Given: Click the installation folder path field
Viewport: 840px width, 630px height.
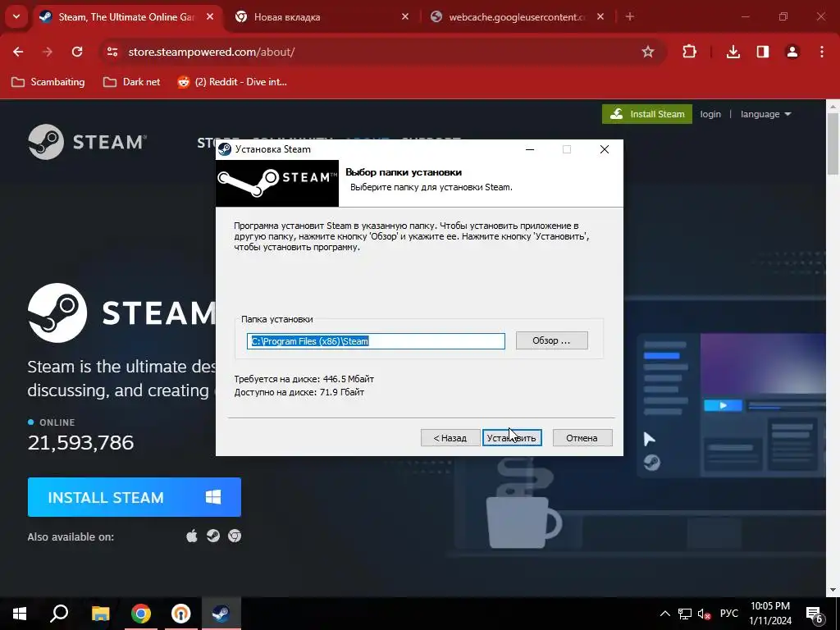Looking at the screenshot, I should pos(376,341).
